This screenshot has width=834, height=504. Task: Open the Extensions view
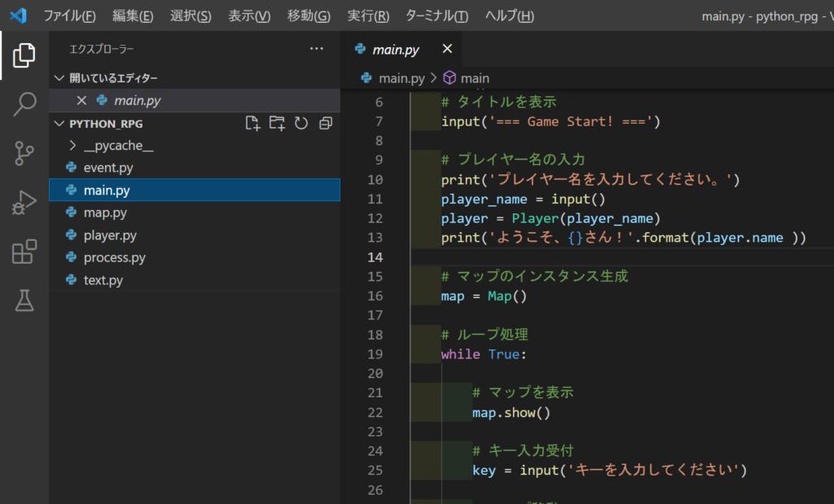tap(24, 253)
